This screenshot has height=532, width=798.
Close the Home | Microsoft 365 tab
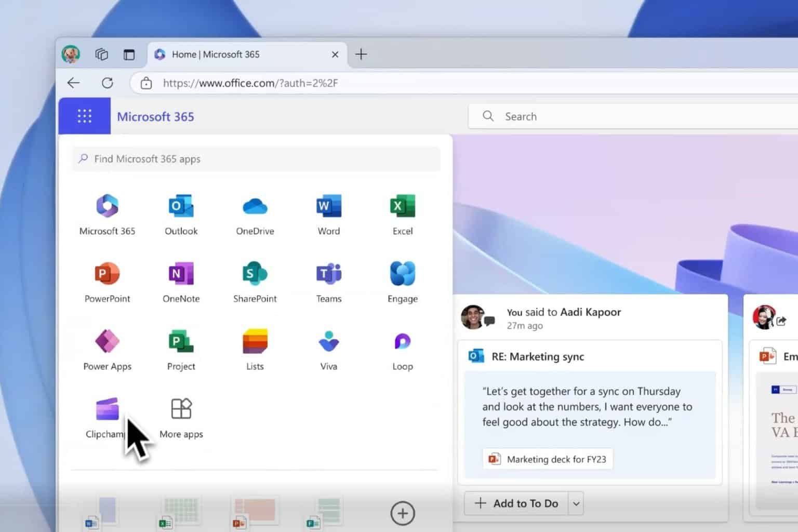tap(335, 55)
